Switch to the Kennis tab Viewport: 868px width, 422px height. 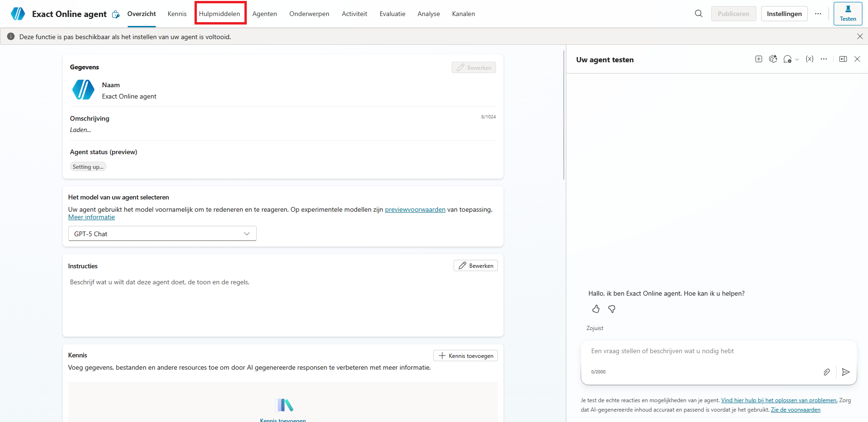click(x=177, y=14)
